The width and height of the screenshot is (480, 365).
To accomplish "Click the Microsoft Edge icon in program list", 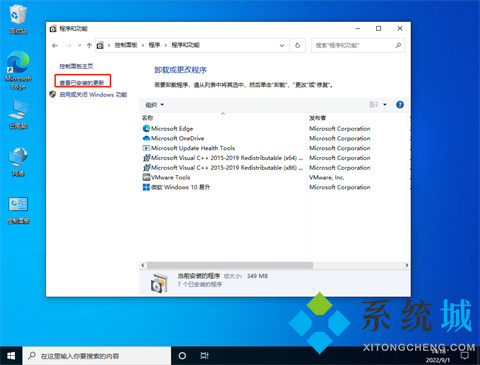I will tap(146, 128).
